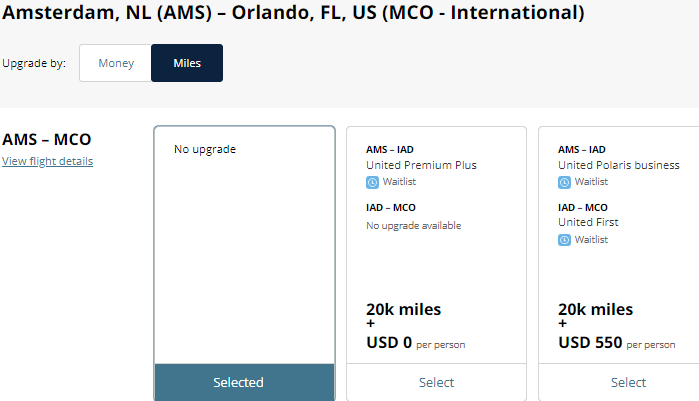Click the Waitlist clock icon under United First
The width and height of the screenshot is (699, 401).
click(x=565, y=240)
